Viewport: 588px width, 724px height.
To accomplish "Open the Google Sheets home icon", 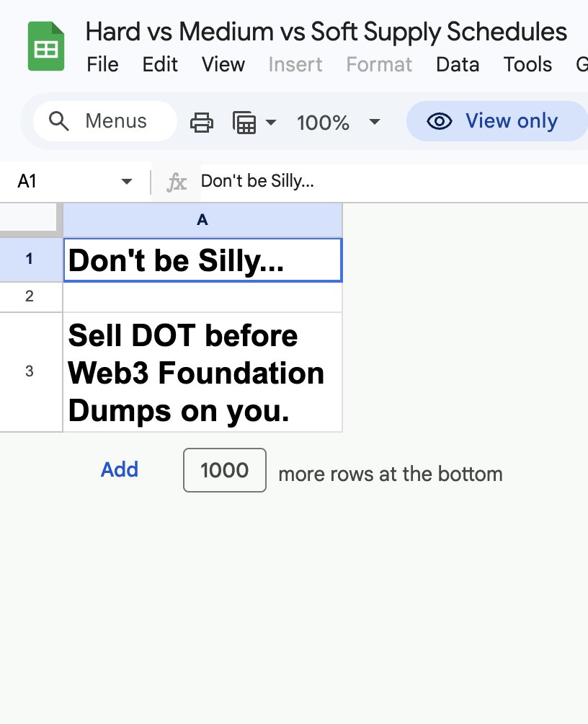I will [45, 46].
